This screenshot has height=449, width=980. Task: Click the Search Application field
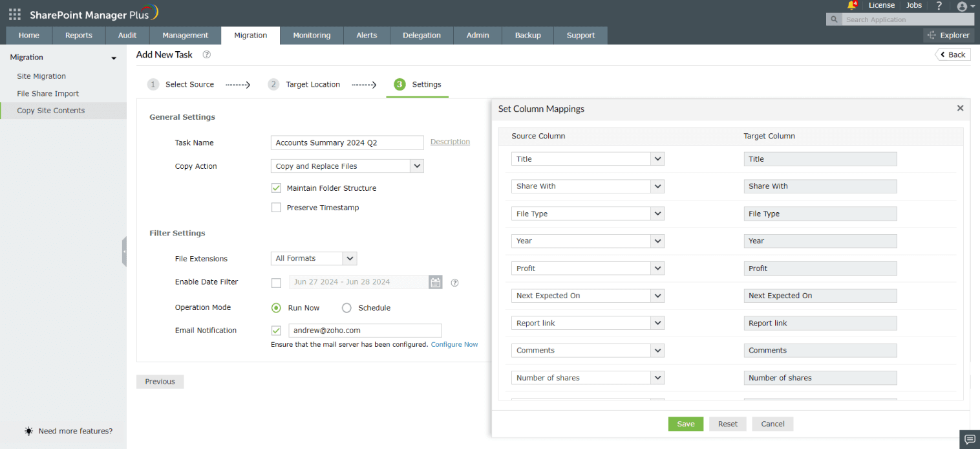(908, 19)
